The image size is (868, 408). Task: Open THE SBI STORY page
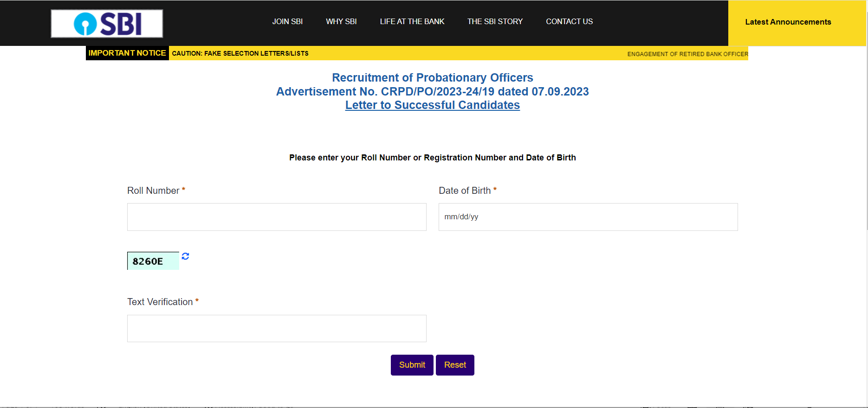click(495, 21)
